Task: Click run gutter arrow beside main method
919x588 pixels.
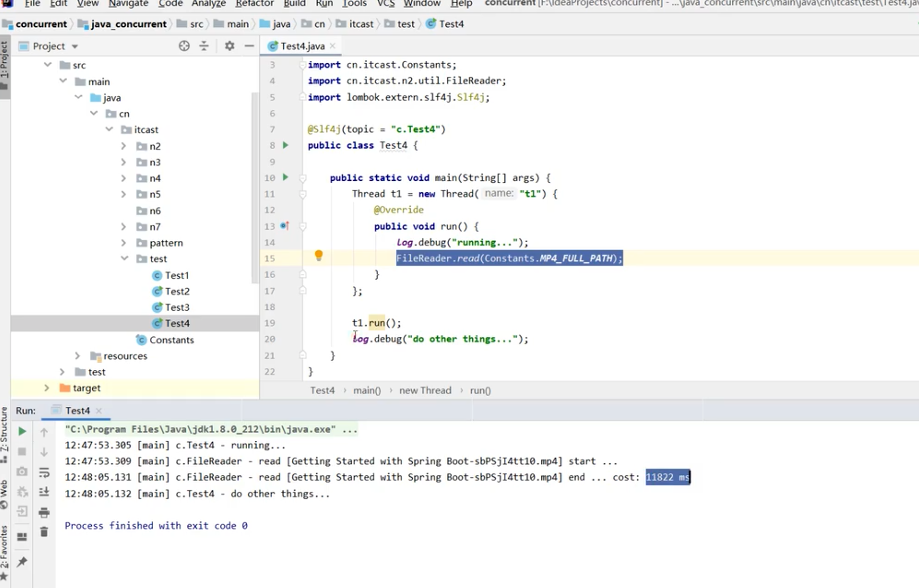Action: coord(285,177)
